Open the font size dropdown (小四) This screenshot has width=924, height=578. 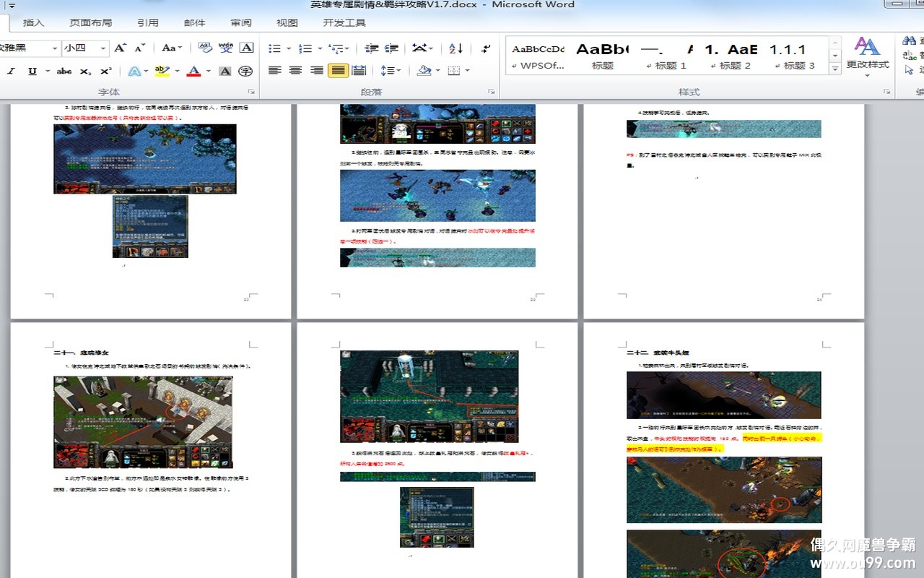pyautogui.click(x=104, y=48)
